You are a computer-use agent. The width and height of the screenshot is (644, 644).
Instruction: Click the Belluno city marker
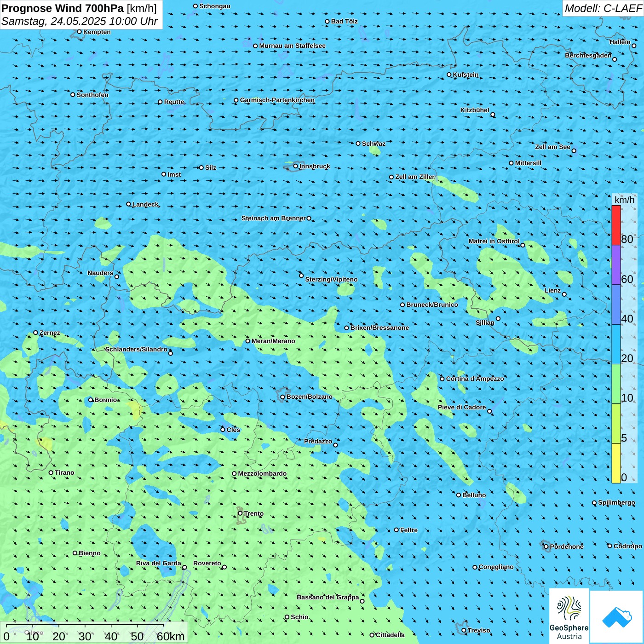point(458,495)
